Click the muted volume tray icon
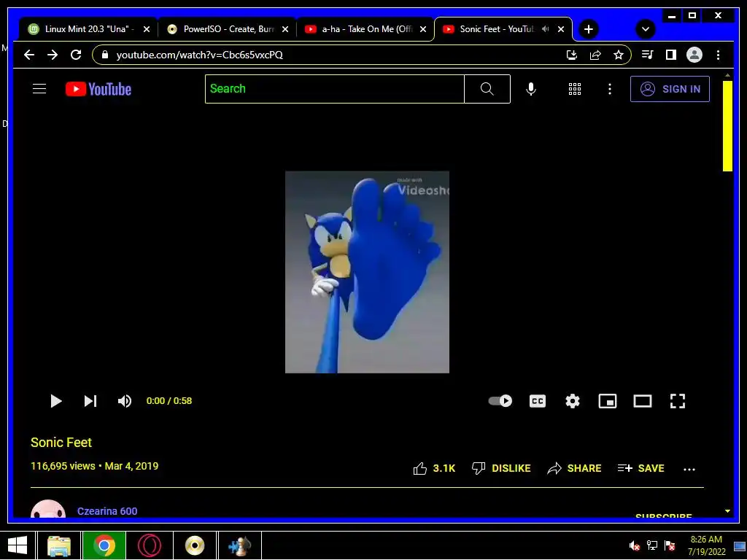 click(x=634, y=545)
